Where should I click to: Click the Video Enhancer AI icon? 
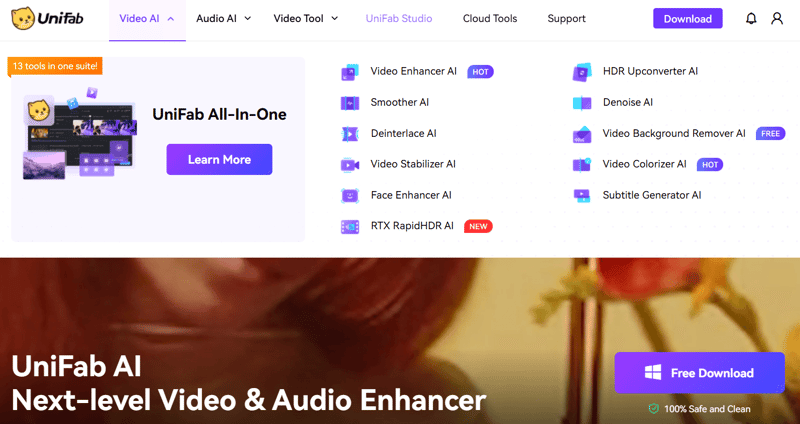[x=350, y=72]
